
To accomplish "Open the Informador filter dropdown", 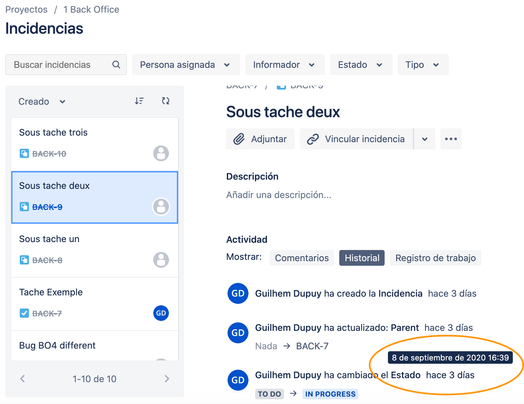I will coord(285,64).
